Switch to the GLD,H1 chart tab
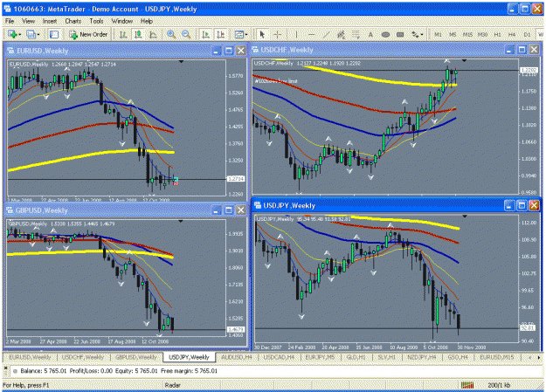 pyautogui.click(x=356, y=357)
